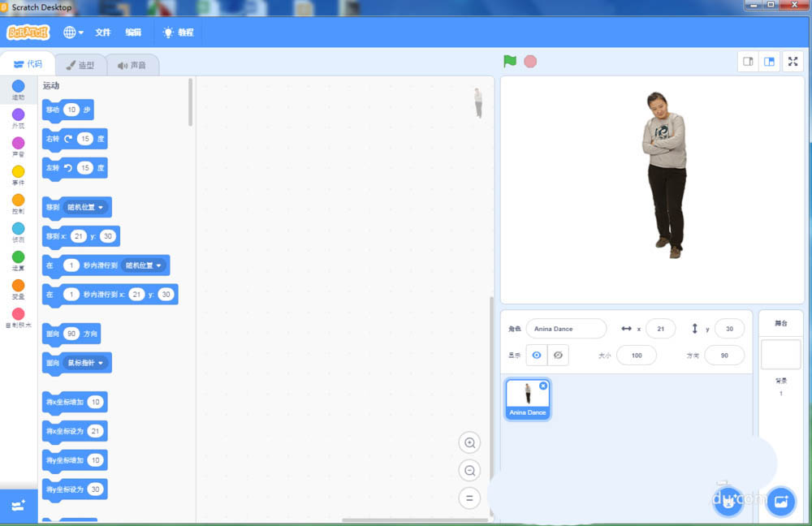Click the x coordinate input field
Image resolution: width=812 pixels, height=526 pixels.
pyautogui.click(x=660, y=328)
